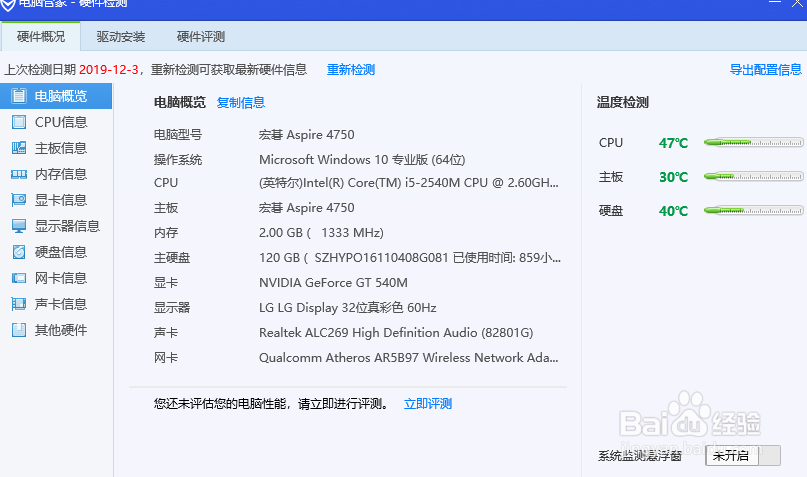Click the 主板信息 motherboard icon
The image size is (807, 477).
(19, 148)
